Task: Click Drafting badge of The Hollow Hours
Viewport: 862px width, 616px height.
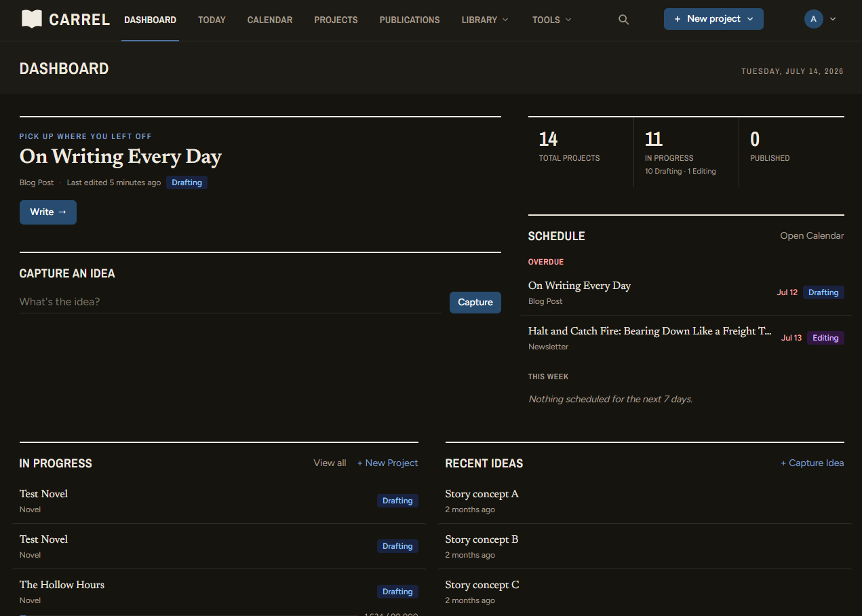Action: [397, 592]
